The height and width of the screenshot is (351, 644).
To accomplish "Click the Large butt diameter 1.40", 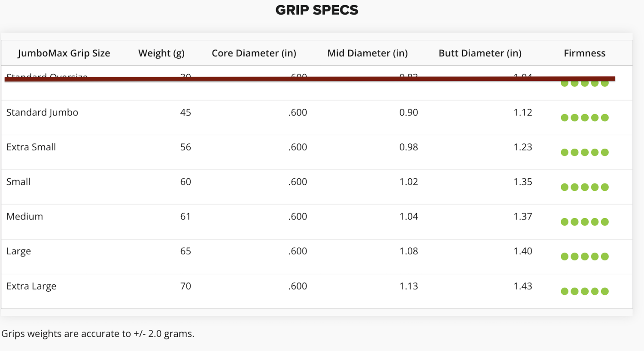I will [523, 251].
